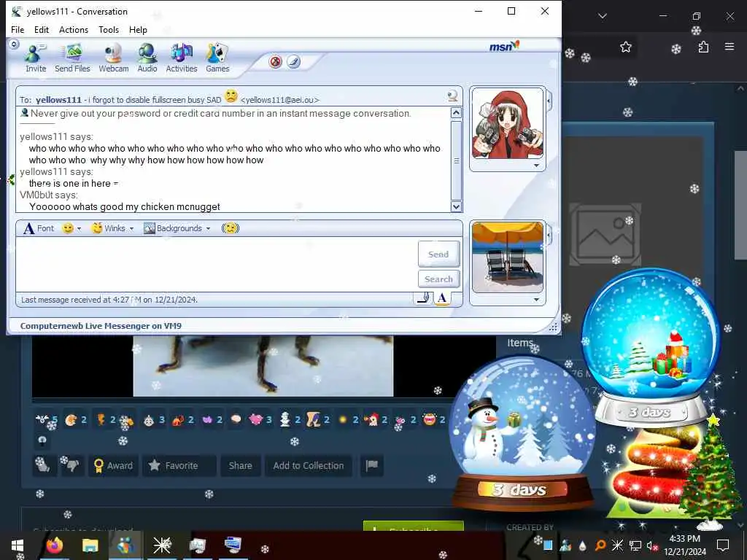Viewport: 747px width, 560px height.
Task: Collapse the contact display picture panel
Action: tap(549, 101)
